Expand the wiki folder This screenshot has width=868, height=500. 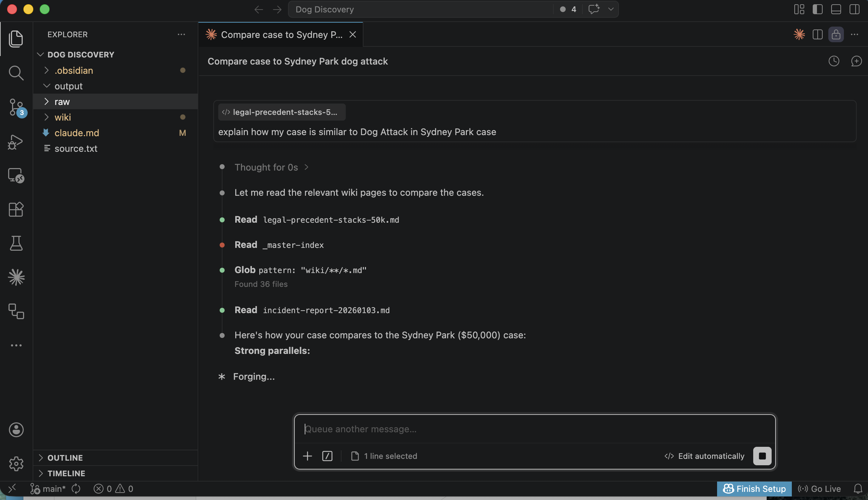115,117
